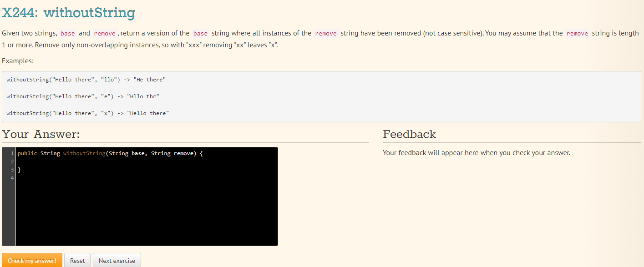Click the closing brace on line 3
Screen dimensions: 644x267
point(19,169)
